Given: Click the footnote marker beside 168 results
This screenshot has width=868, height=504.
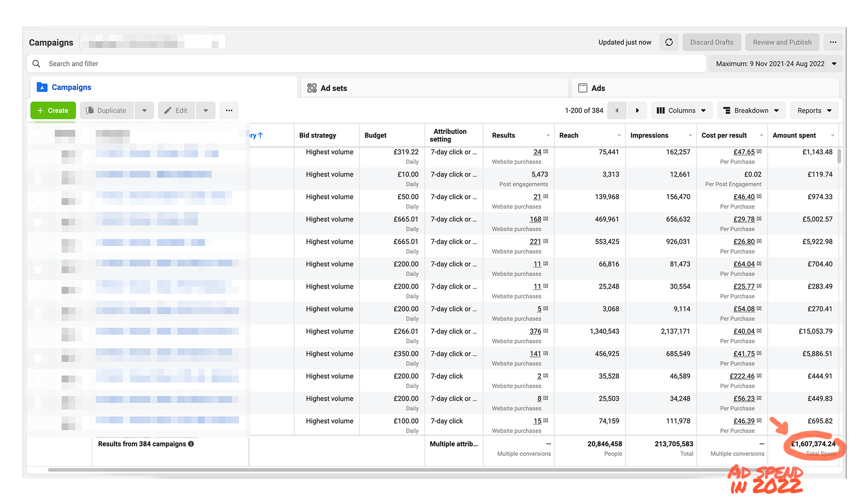Looking at the screenshot, I should [x=546, y=219].
